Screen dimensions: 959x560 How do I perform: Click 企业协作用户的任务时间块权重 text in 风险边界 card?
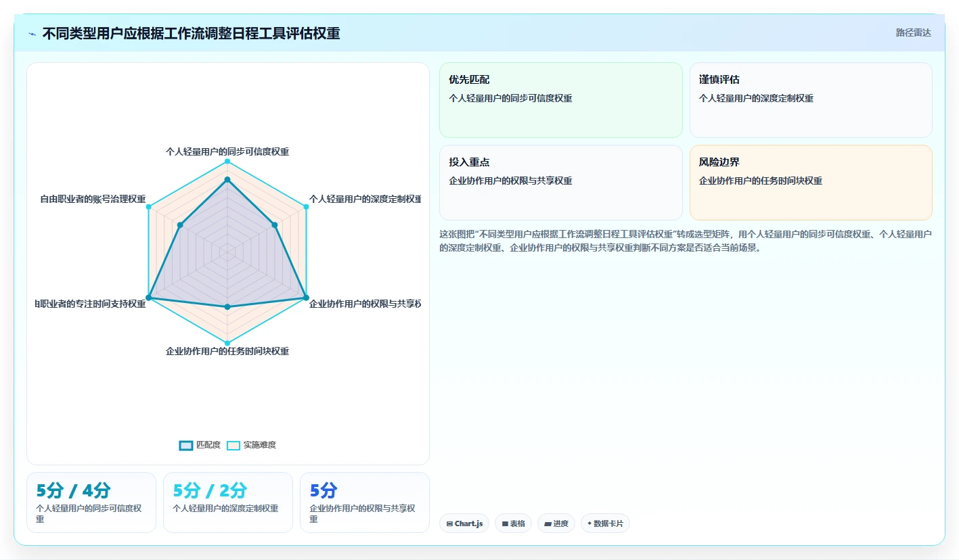(761, 181)
